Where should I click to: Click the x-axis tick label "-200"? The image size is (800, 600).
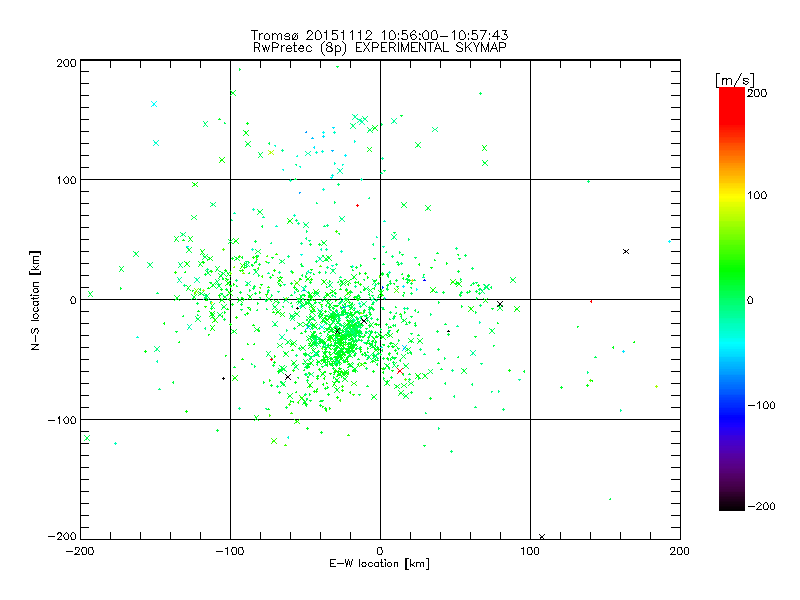click(x=80, y=551)
